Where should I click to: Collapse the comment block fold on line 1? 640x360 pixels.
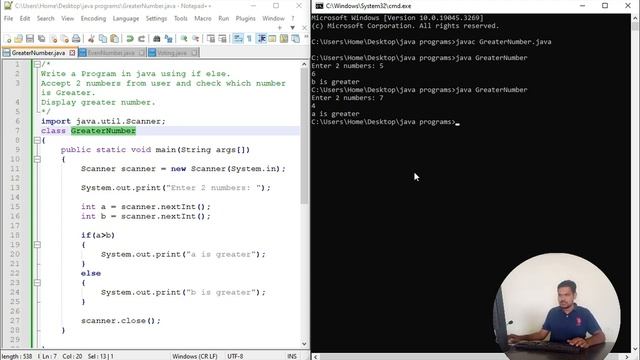(x=37, y=64)
